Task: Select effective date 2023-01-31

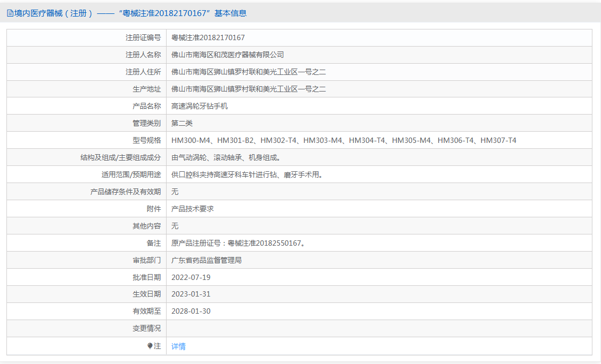Action: (x=191, y=294)
